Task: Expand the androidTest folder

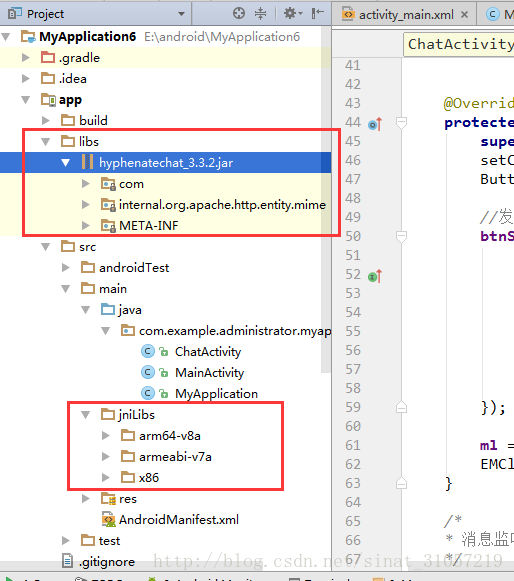Action: 66,268
